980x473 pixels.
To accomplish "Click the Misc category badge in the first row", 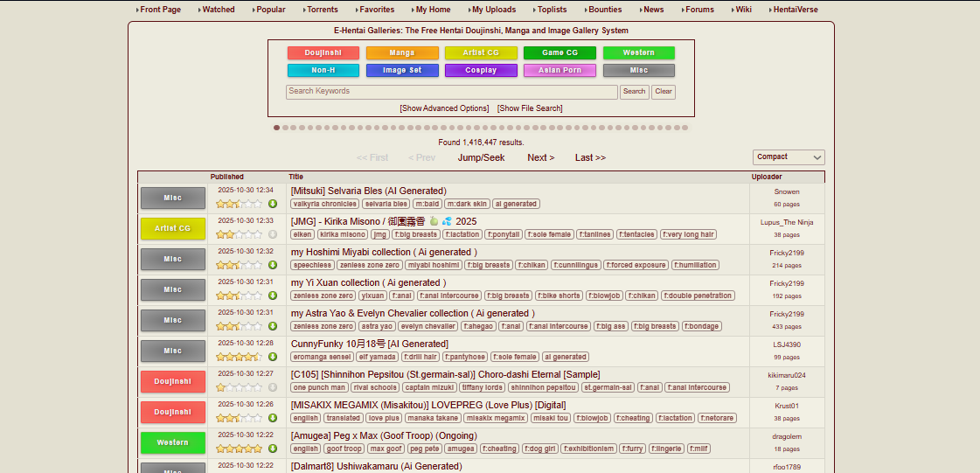I will pos(173,198).
